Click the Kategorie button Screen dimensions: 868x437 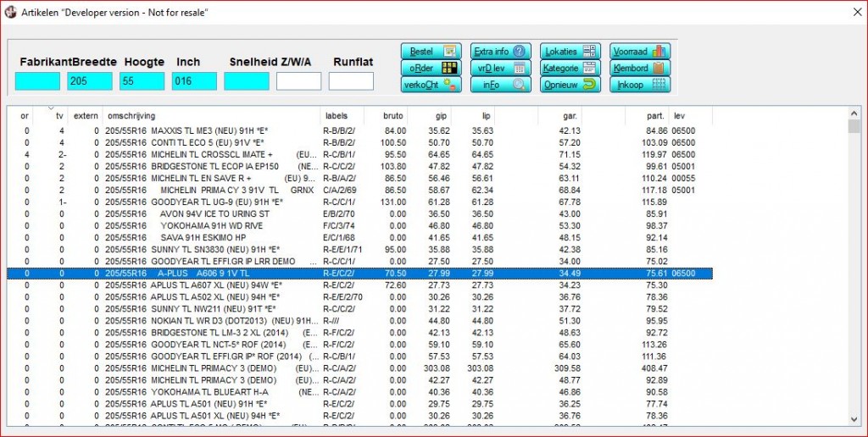(x=571, y=68)
